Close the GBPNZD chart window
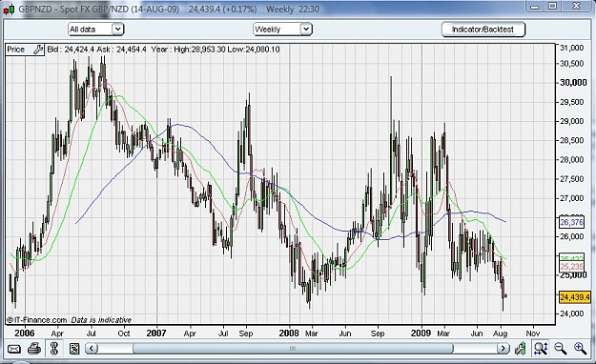The width and height of the screenshot is (596, 364). coord(577,7)
